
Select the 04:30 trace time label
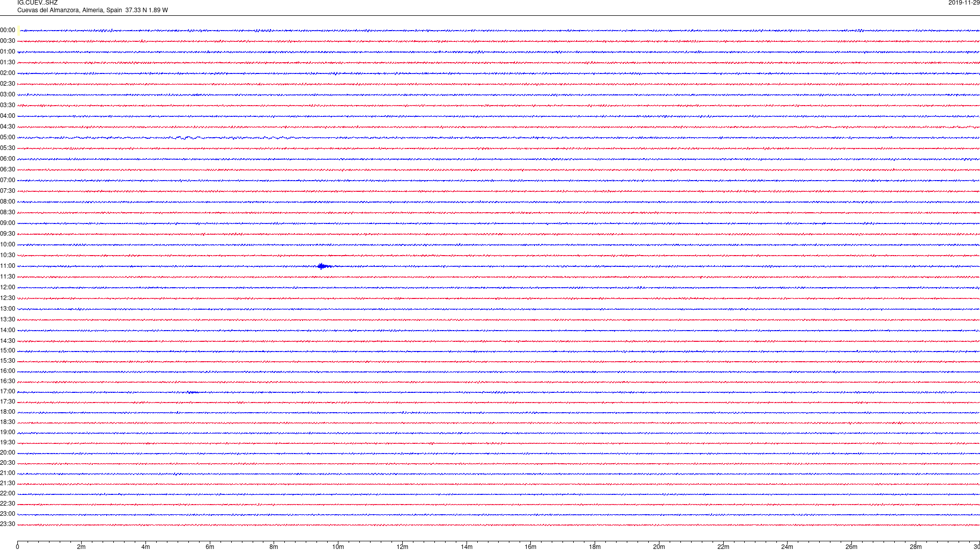pos(8,127)
